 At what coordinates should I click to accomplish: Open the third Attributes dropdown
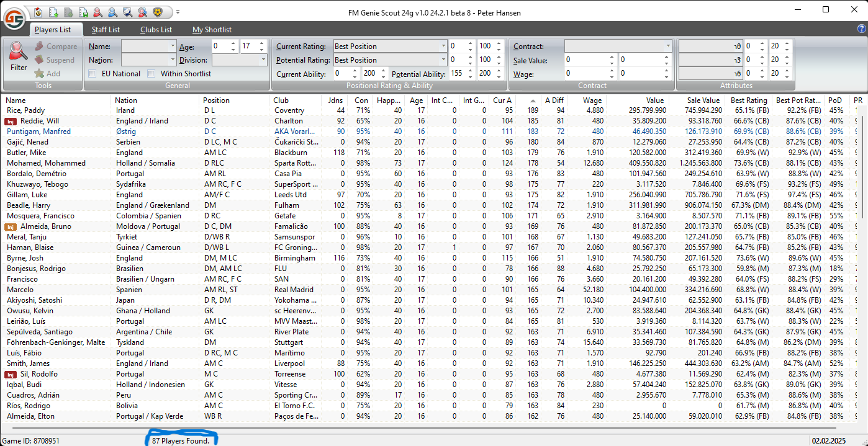click(711, 74)
